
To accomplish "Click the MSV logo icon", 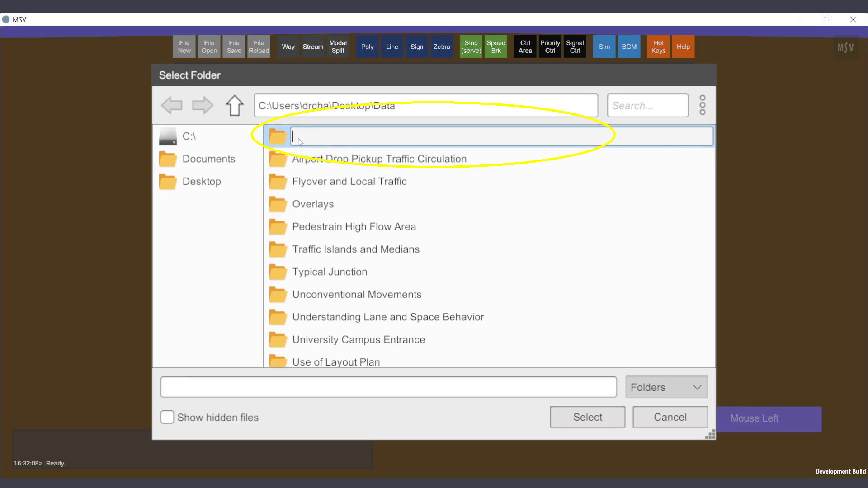I will tap(845, 47).
